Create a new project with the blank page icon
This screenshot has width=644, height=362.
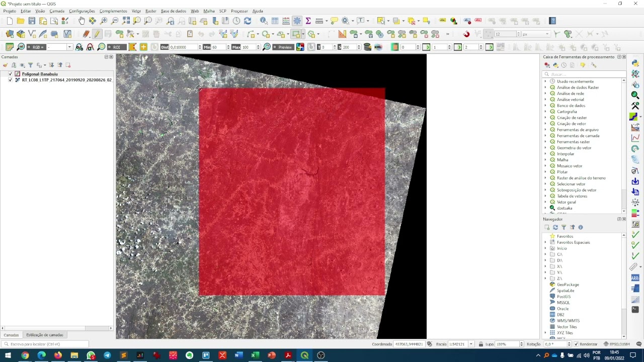point(10,21)
